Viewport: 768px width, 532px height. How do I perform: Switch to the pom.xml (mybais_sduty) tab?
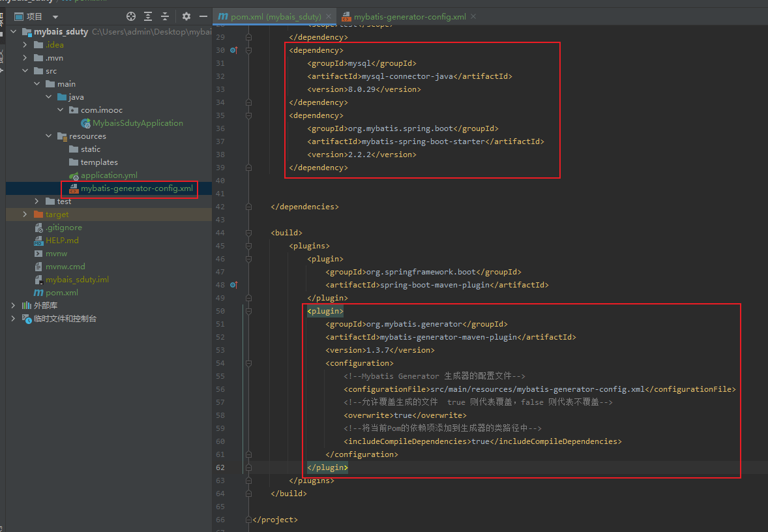coord(276,17)
